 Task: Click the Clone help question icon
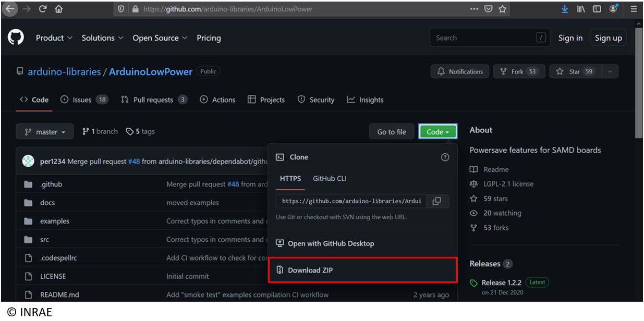click(445, 157)
